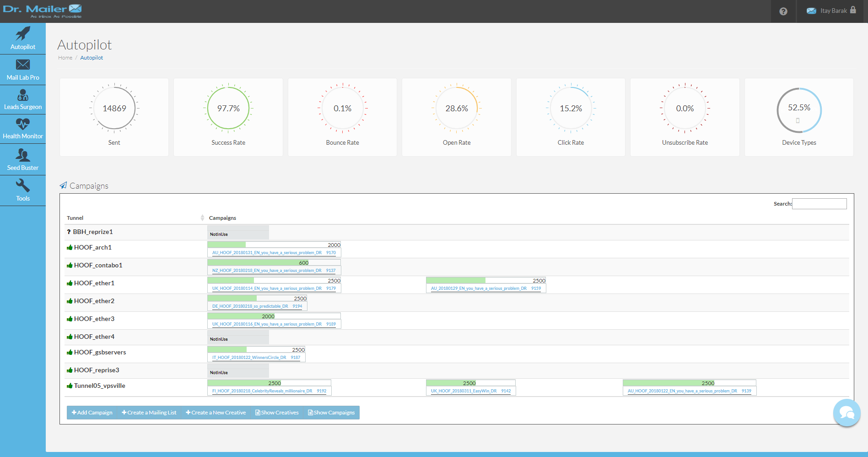The height and width of the screenshot is (457, 868).
Task: Click the Autopilot breadcrumb link
Action: [92, 58]
